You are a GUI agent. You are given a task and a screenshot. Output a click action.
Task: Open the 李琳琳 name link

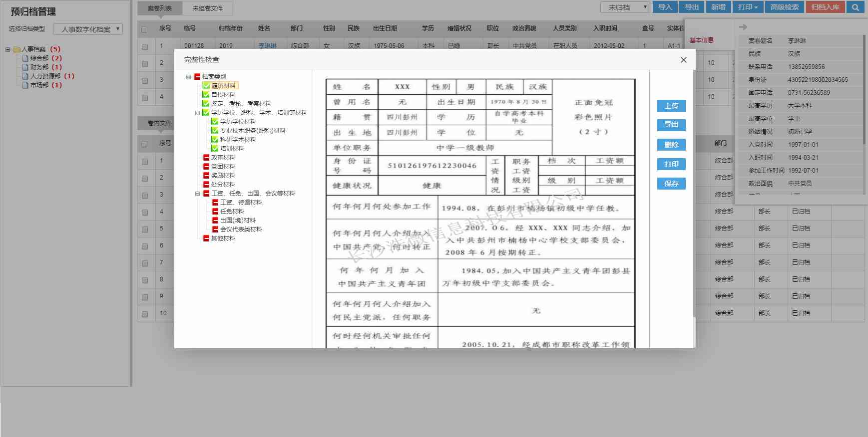[x=268, y=45]
